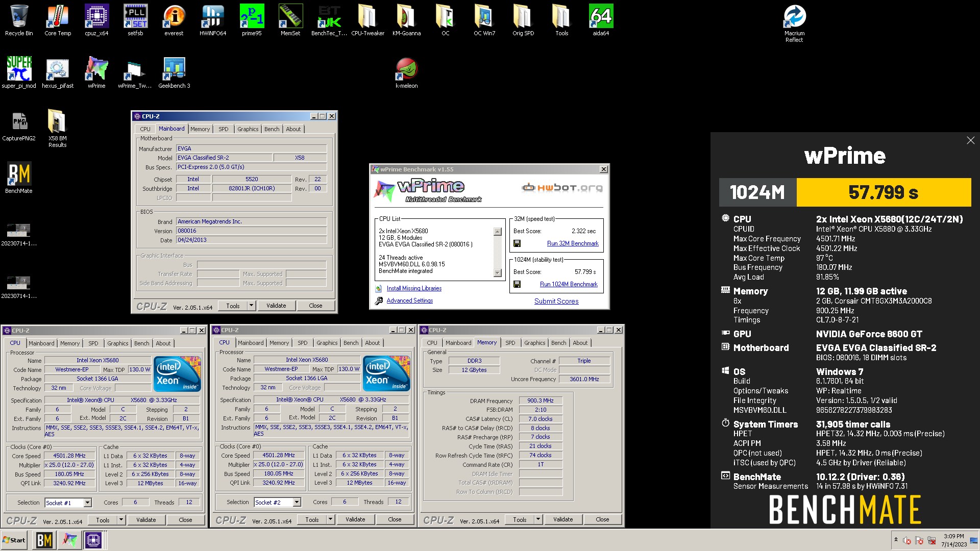The width and height of the screenshot is (980, 551).
Task: Expand Tools dropdown arrow in Memory CPU-Z window
Action: click(538, 519)
